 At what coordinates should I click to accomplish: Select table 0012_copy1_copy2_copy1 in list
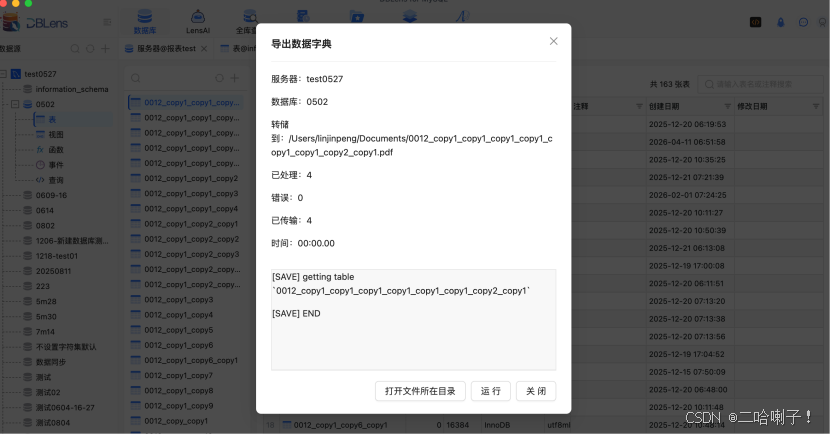click(191, 224)
